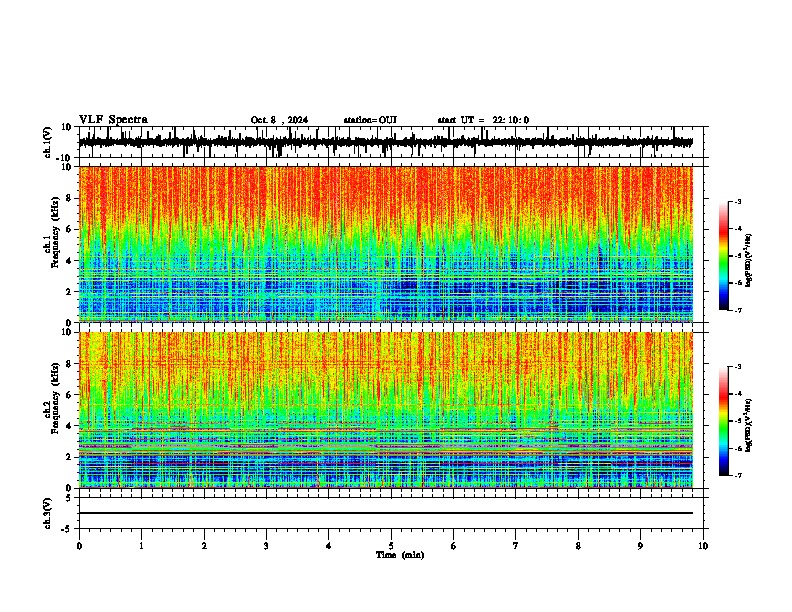This screenshot has width=792, height=612.
Task: Click the 'VLF Spectra' title text
Action: 113,120
